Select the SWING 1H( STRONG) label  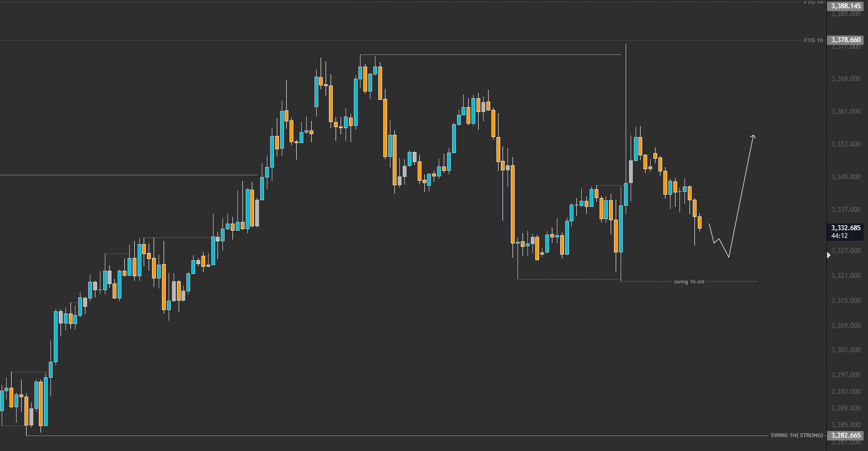pos(797,435)
